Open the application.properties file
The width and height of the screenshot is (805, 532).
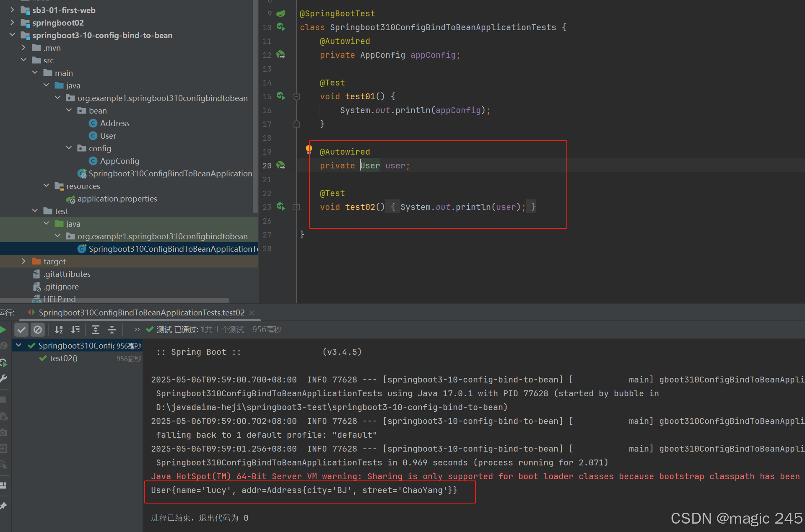pyautogui.click(x=117, y=199)
